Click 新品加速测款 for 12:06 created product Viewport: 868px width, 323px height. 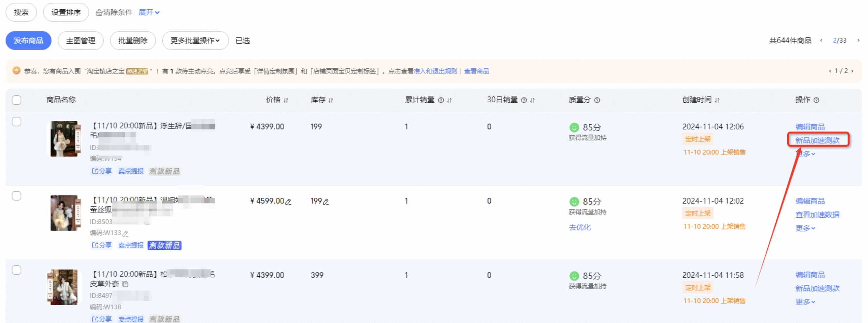point(818,140)
